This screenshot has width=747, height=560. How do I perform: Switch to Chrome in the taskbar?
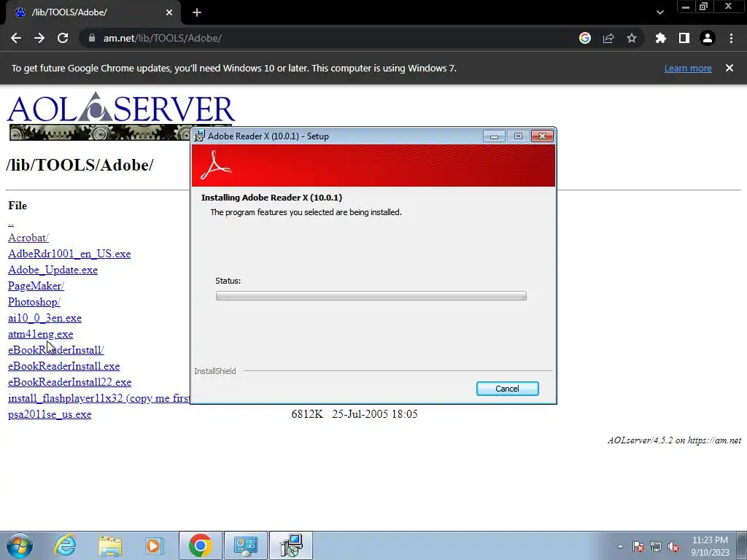click(200, 545)
